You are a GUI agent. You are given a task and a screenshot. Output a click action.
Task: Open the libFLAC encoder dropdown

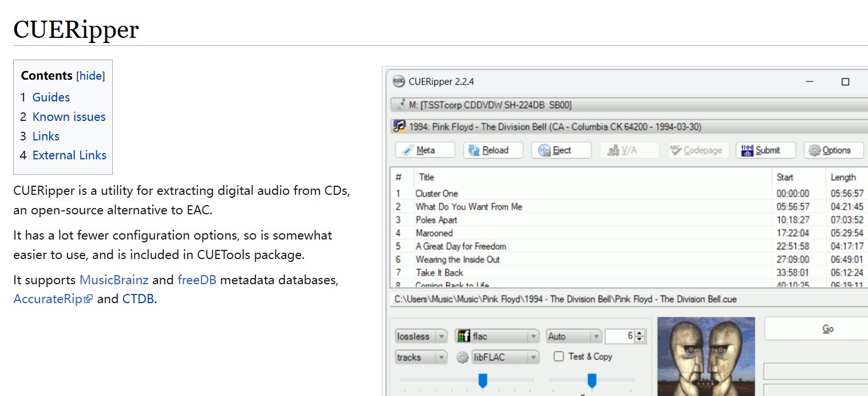506,358
